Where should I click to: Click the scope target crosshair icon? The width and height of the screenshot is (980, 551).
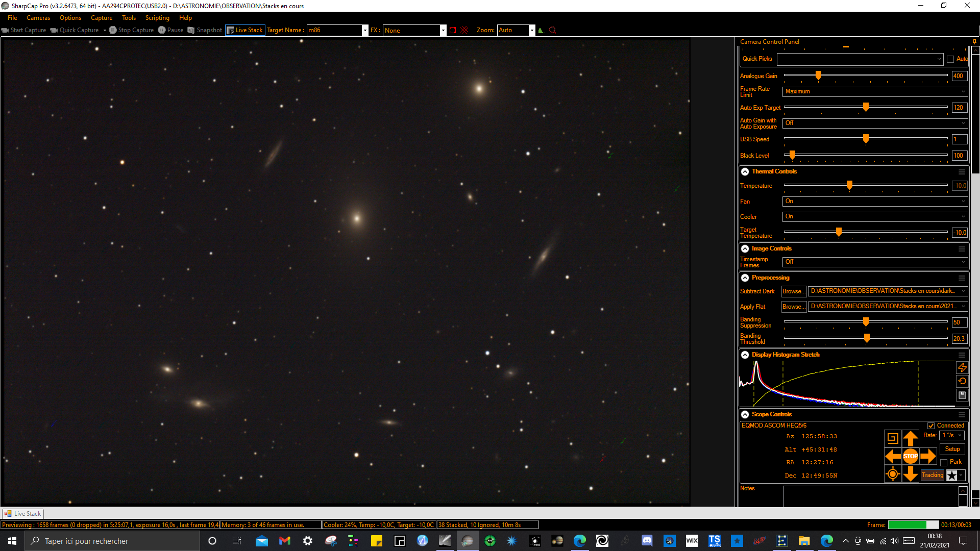893,474
